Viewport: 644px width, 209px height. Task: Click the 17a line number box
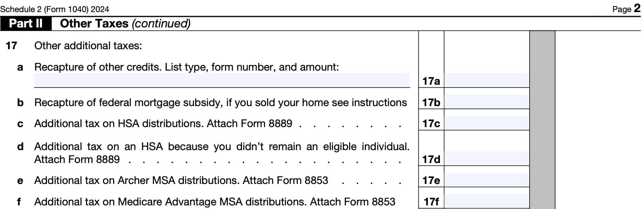coord(431,81)
